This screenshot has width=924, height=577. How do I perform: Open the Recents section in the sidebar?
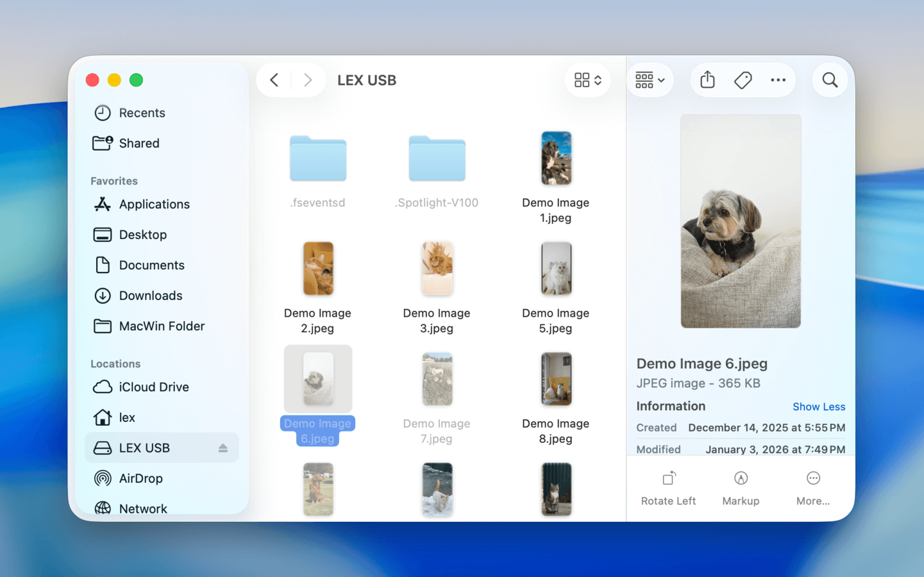141,112
